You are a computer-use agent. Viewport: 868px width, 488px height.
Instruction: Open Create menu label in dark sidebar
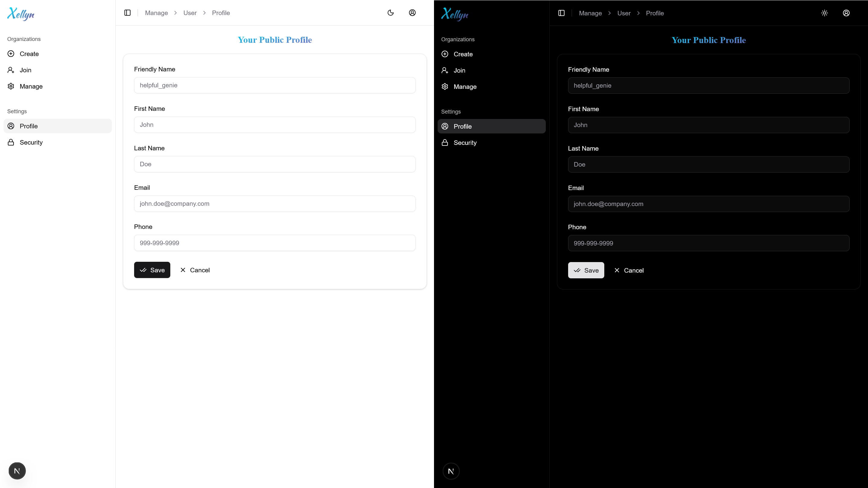point(463,54)
